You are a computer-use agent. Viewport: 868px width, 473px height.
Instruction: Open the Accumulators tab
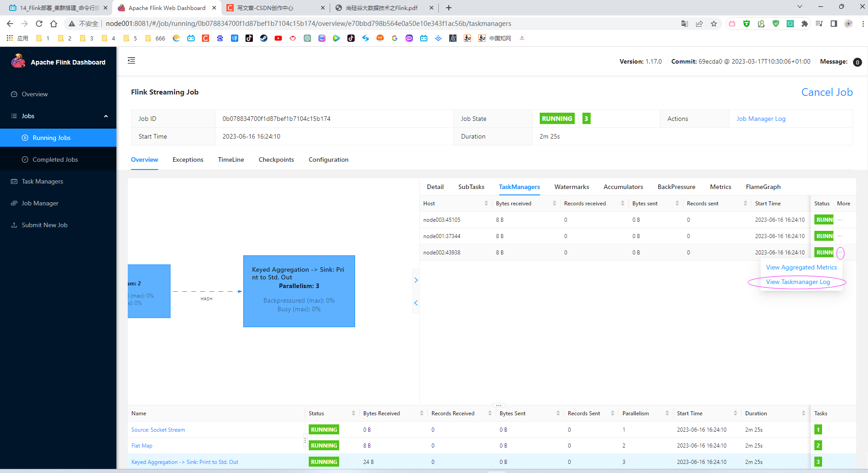point(623,187)
